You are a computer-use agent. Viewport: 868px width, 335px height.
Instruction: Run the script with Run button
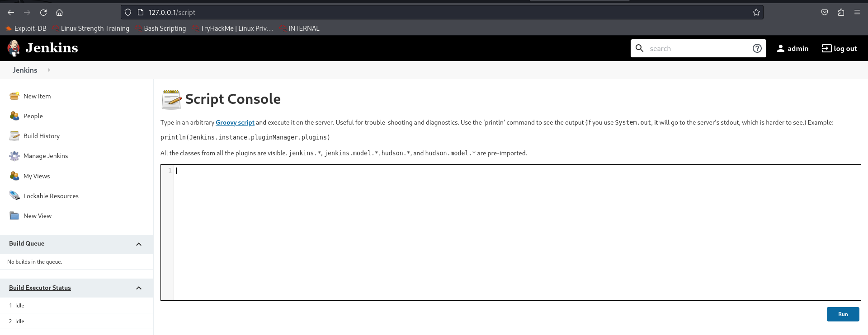(843, 314)
